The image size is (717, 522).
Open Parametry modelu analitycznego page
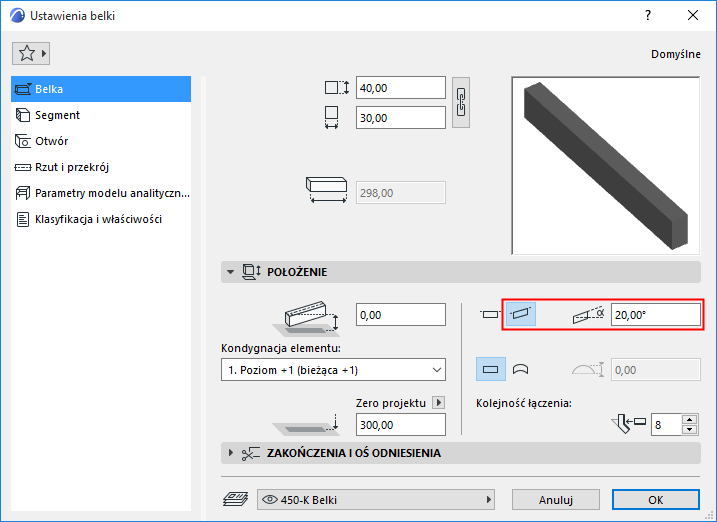tap(101, 193)
